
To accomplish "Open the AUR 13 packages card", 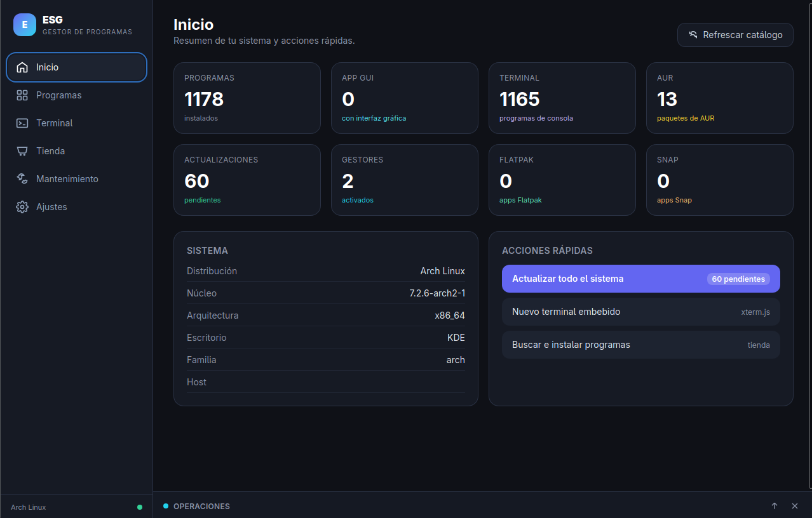I will click(x=720, y=98).
